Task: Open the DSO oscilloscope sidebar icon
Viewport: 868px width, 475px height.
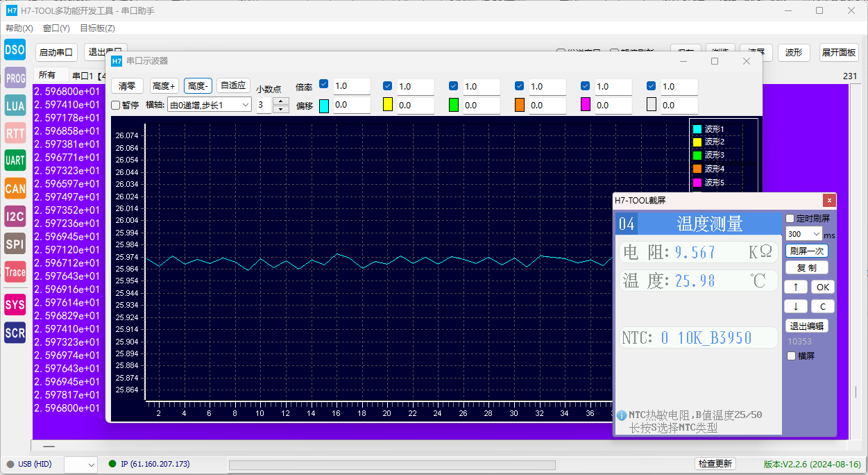Action: coord(15,50)
